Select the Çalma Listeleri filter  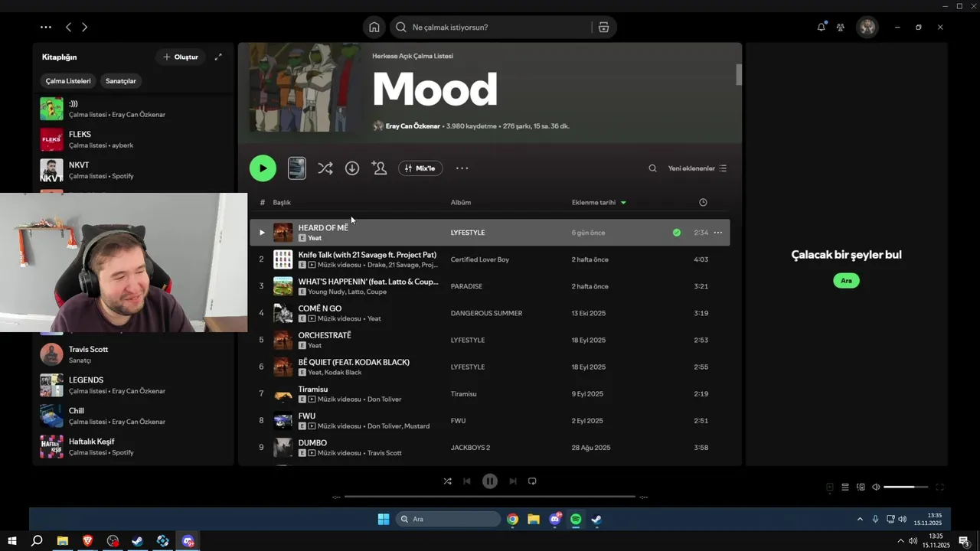tap(68, 81)
